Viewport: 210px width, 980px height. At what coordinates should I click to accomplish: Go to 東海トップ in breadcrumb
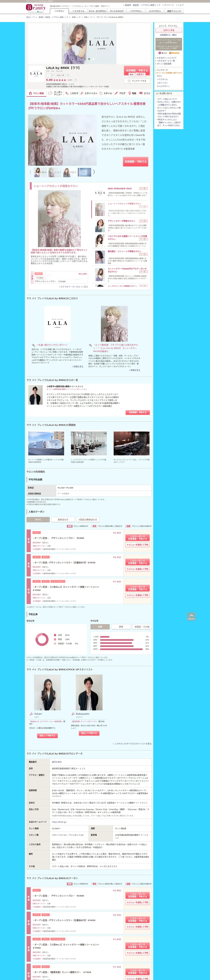(x=76, y=17)
